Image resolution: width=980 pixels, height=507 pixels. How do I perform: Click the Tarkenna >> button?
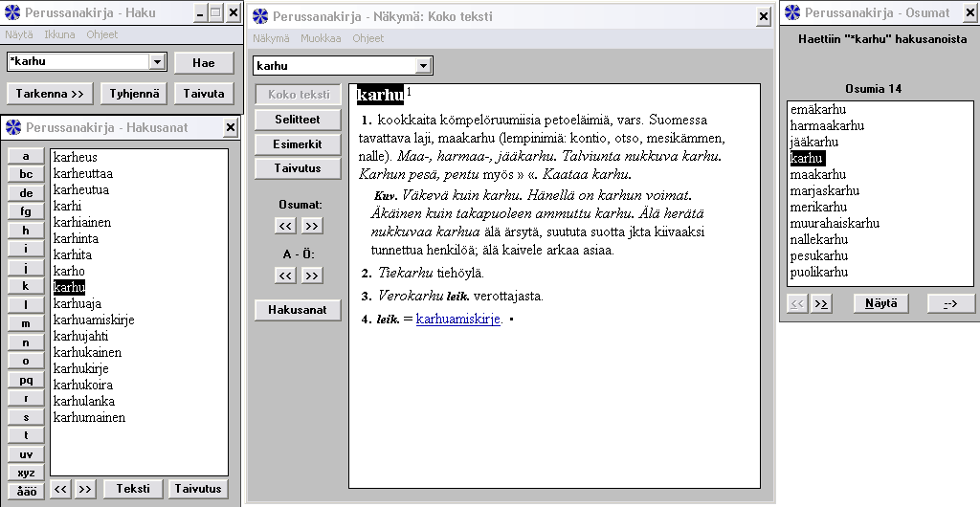[50, 94]
